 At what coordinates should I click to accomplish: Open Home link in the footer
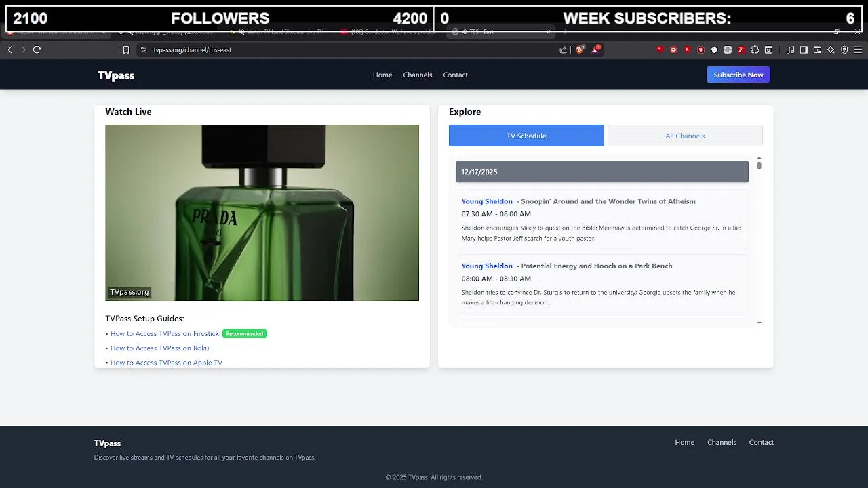685,442
